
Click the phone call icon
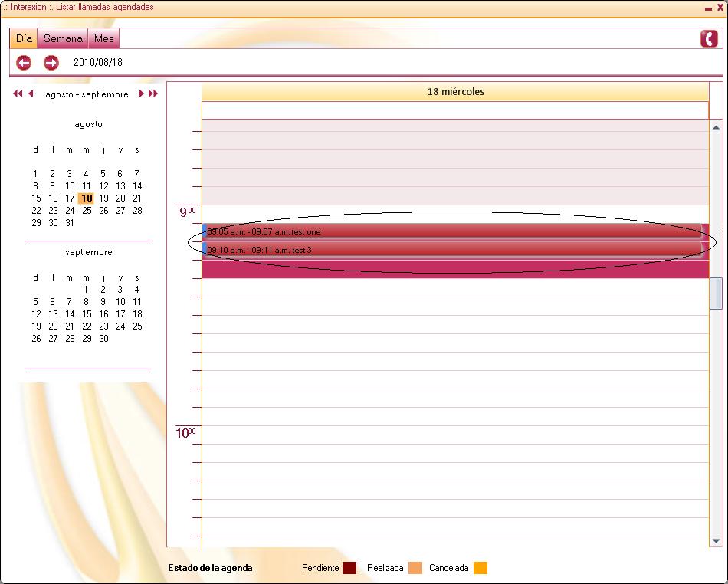click(709, 38)
